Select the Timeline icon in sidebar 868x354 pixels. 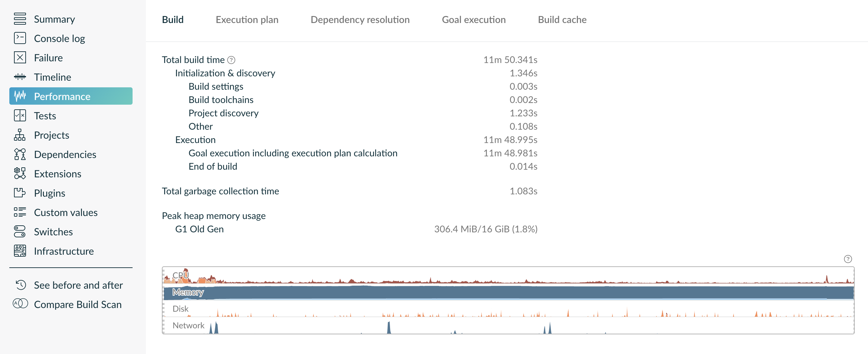click(20, 77)
